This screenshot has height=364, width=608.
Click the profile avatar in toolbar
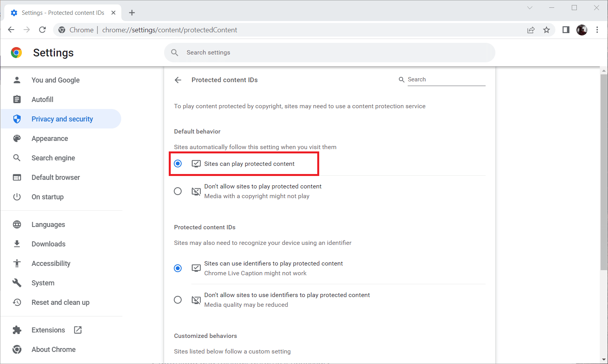pos(581,30)
